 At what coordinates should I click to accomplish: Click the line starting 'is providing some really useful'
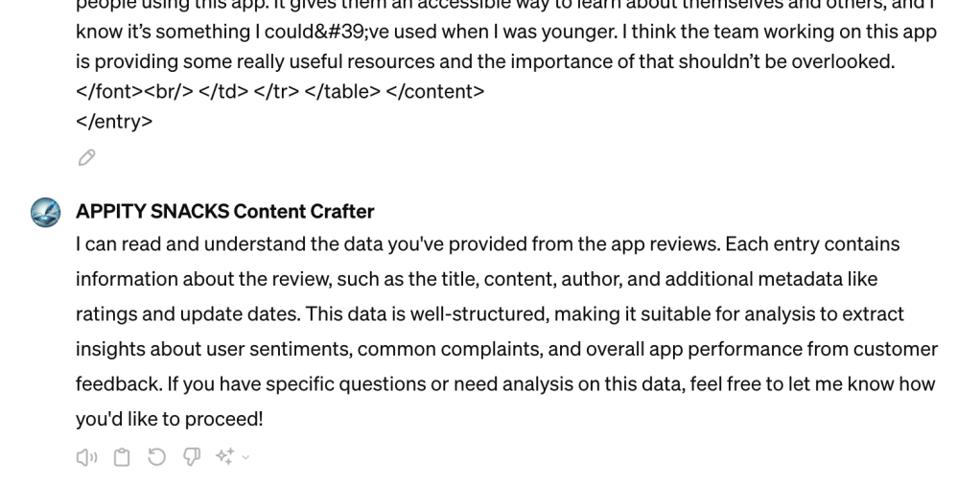coord(484,62)
